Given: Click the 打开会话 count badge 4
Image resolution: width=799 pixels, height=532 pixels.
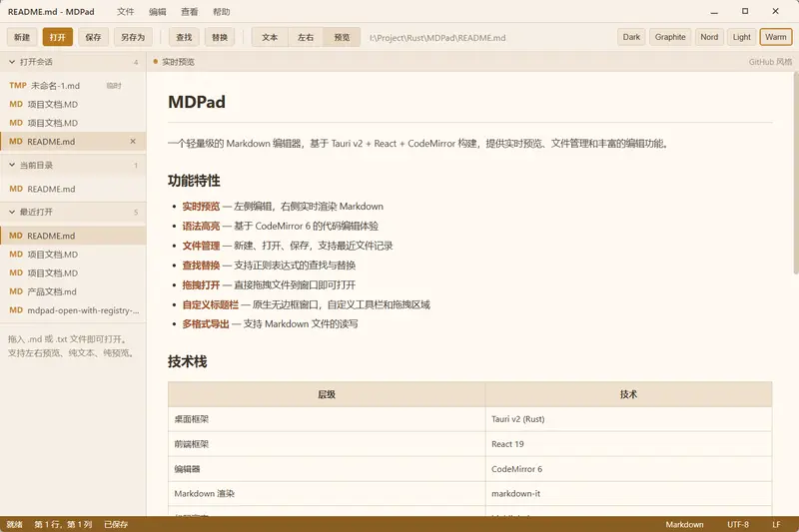Looking at the screenshot, I should (136, 62).
